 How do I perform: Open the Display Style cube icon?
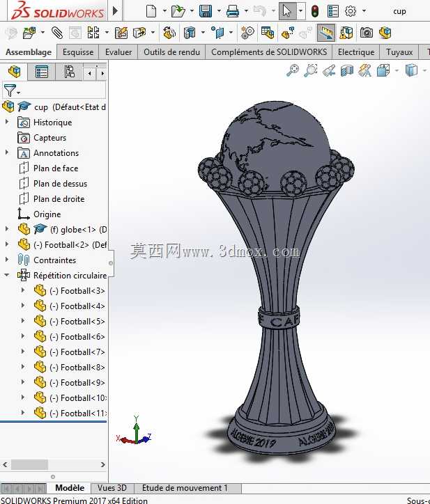pos(411,70)
